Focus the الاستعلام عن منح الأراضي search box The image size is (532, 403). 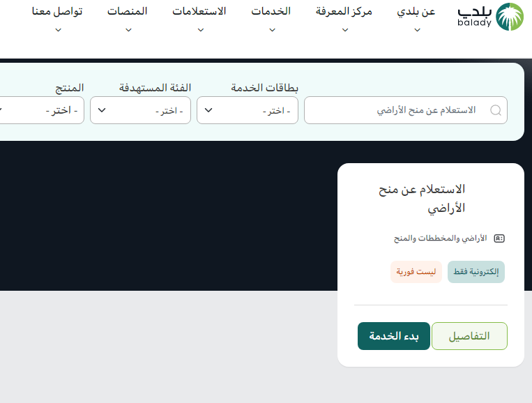point(397,110)
